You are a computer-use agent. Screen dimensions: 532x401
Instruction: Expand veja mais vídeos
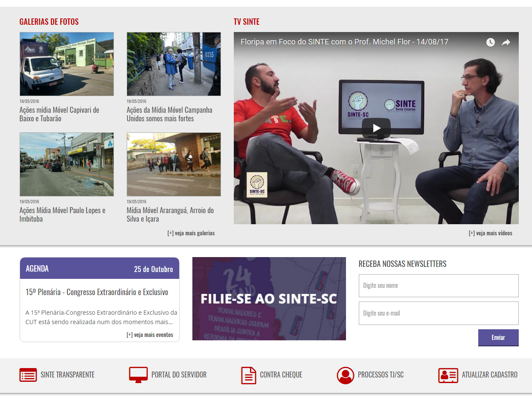pyautogui.click(x=491, y=233)
